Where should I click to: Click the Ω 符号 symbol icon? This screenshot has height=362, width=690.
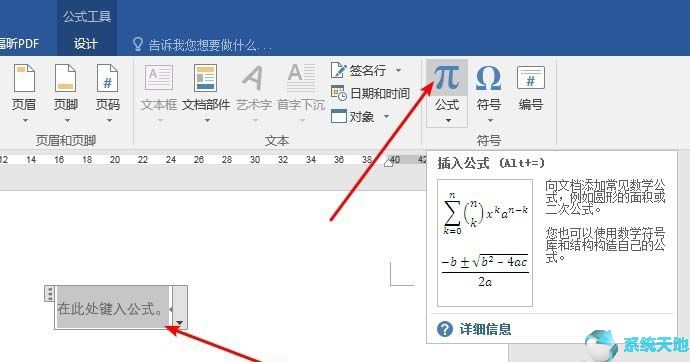pyautogui.click(x=488, y=78)
